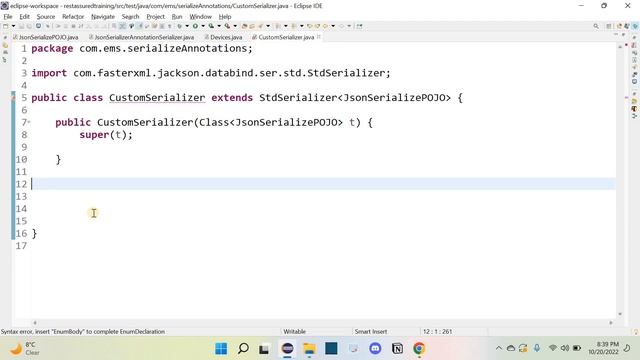Screen dimensions: 640x360
Task: Open the Window menu
Action: [x=200, y=17]
